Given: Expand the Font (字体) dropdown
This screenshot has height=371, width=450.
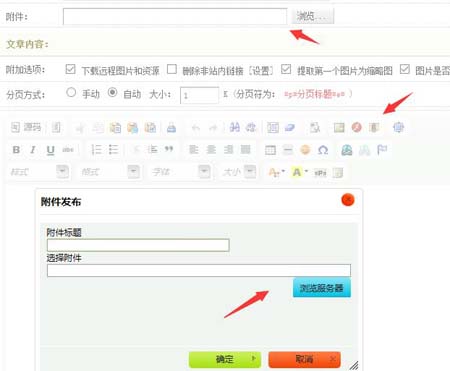Looking at the screenshot, I should (204, 172).
